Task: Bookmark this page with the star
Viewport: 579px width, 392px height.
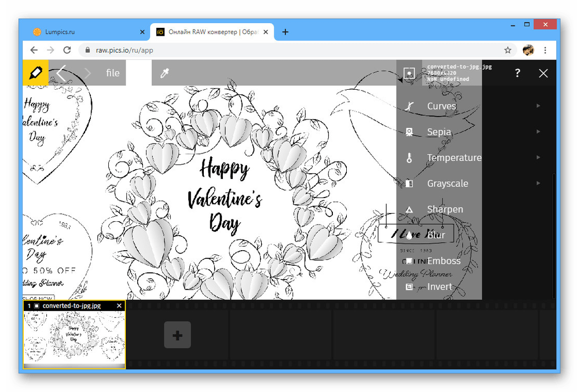Action: (508, 50)
